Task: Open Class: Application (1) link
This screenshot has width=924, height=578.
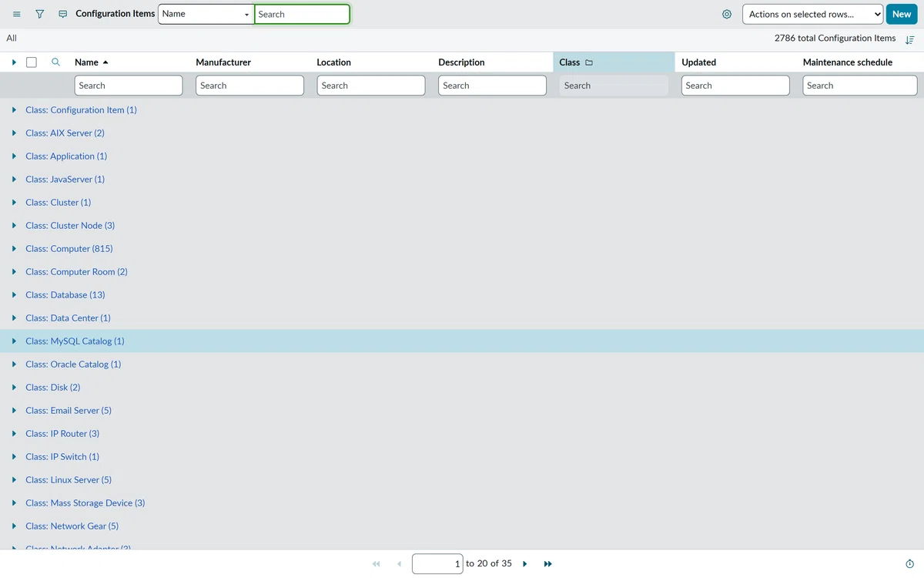Action: tap(66, 156)
